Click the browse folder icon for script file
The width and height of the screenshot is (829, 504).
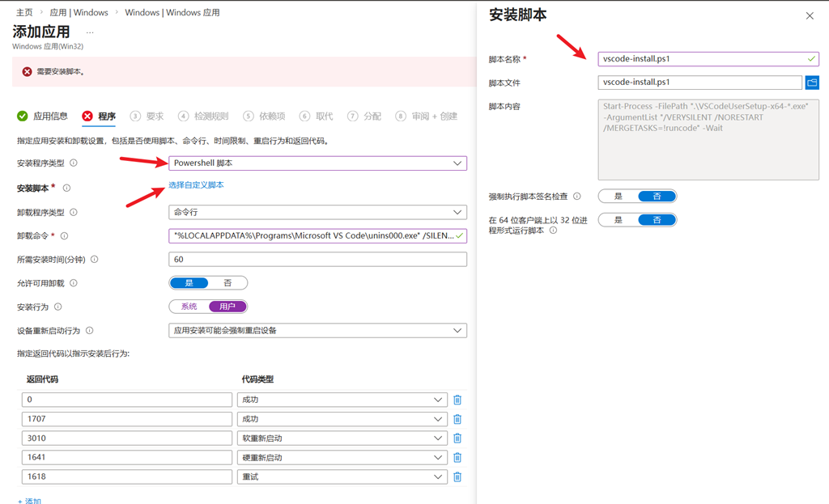pos(812,83)
